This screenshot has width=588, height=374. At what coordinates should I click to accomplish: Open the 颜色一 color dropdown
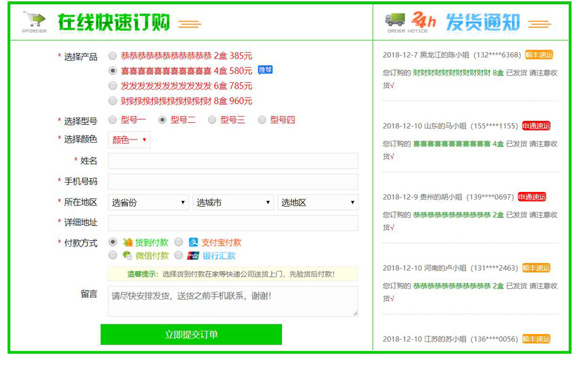tap(129, 139)
